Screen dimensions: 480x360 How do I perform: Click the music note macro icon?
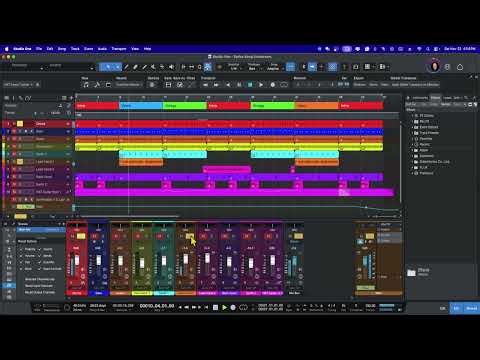click(x=86, y=85)
